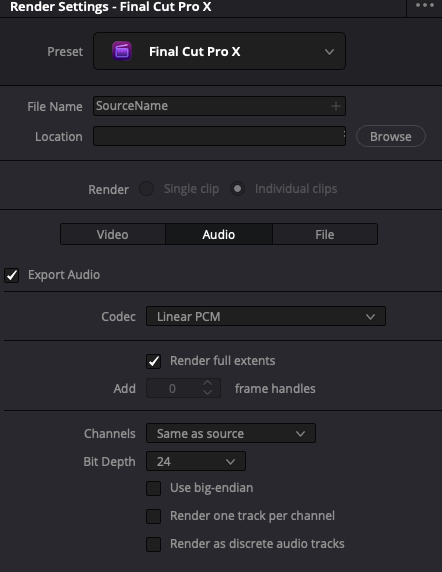442x572 pixels.
Task: Decrease frame handles with down arrow
Action: click(208, 393)
